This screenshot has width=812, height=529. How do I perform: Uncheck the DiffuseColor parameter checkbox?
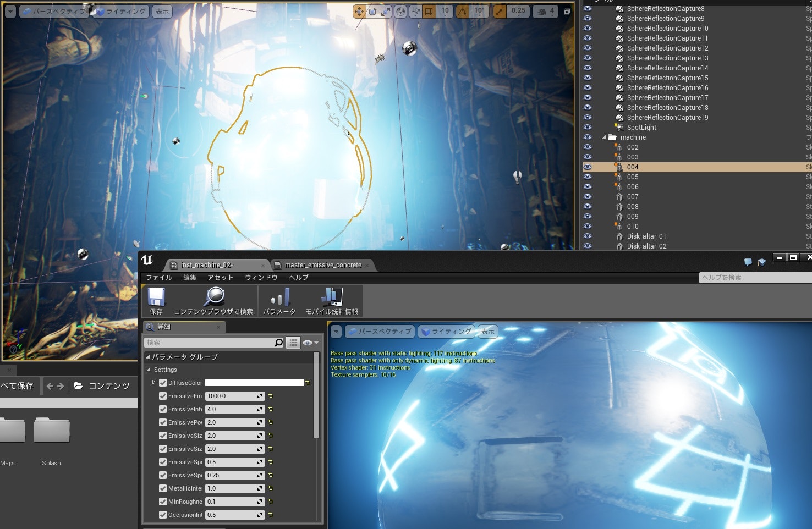point(163,383)
